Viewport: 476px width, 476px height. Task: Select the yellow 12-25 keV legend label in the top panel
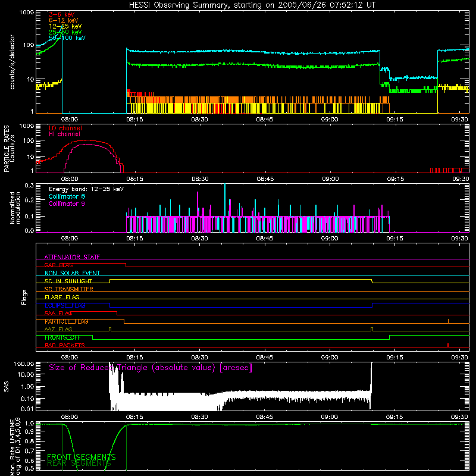(x=65, y=26)
